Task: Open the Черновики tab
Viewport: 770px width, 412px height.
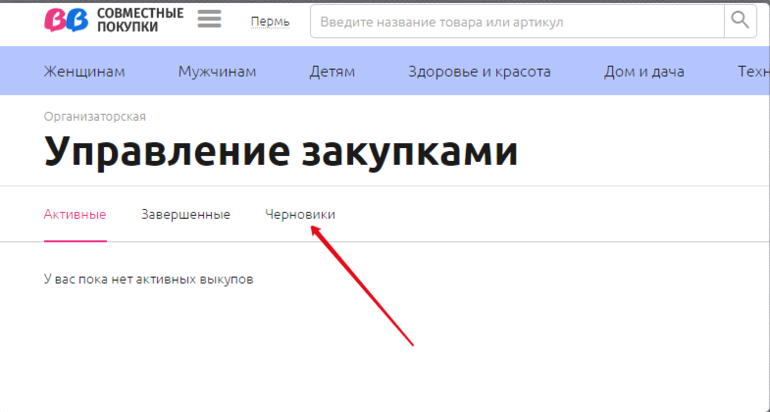Action: [x=299, y=214]
